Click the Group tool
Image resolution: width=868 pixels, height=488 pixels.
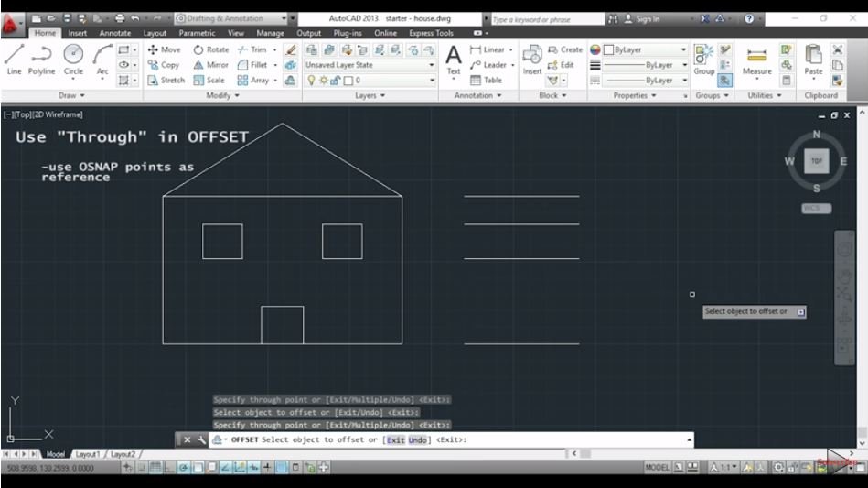point(703,60)
